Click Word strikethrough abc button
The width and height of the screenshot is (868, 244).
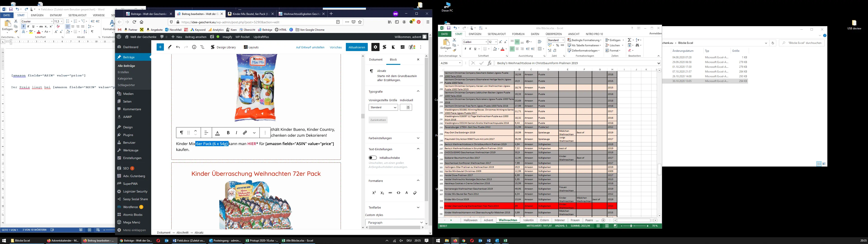[x=41, y=26]
